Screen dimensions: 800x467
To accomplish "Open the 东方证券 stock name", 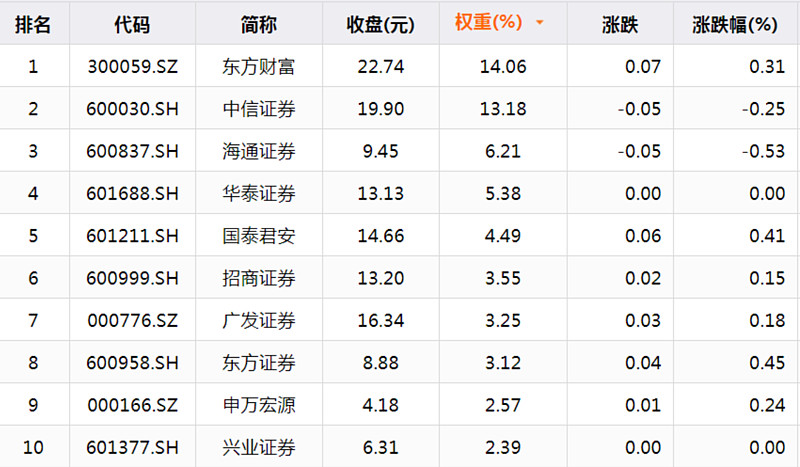I will point(259,363).
